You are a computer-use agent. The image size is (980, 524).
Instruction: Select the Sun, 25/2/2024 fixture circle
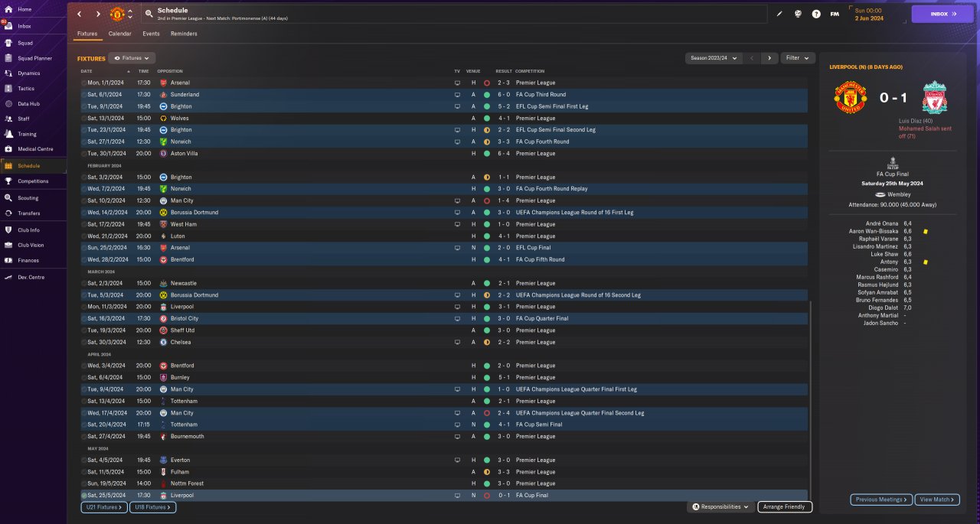click(x=84, y=248)
